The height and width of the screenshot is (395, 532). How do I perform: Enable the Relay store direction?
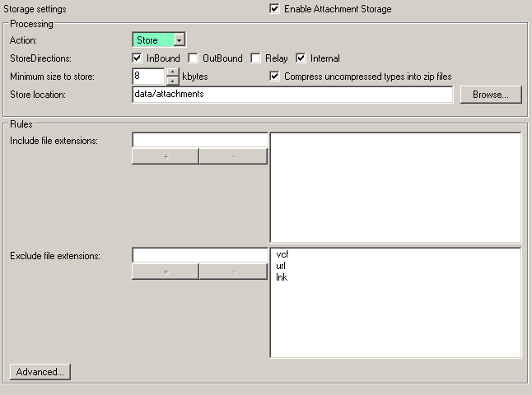(256, 58)
